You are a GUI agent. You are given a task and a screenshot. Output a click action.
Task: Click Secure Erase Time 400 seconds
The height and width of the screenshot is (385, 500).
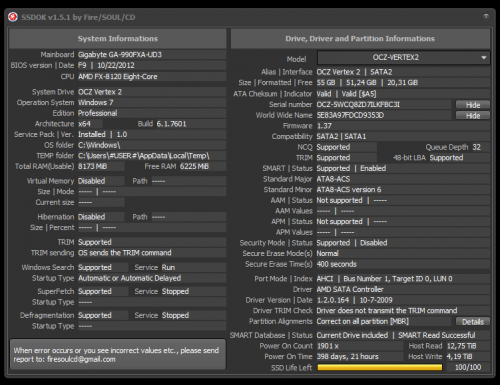337,264
